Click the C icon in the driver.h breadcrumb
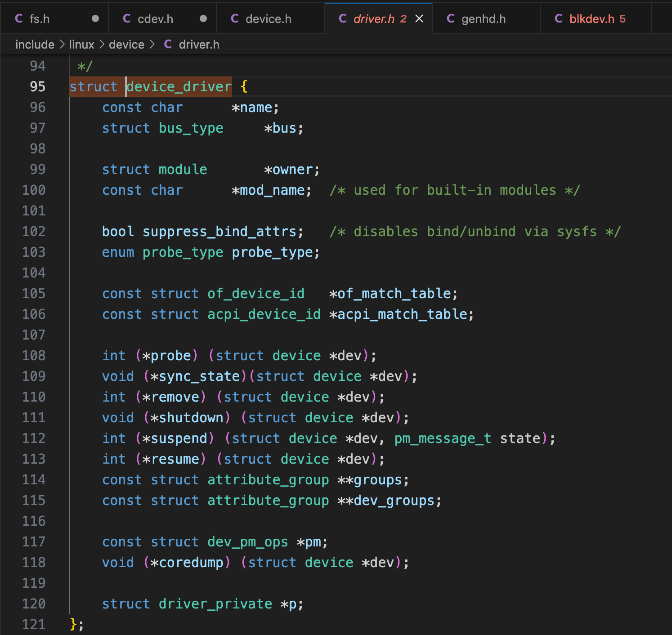 point(168,44)
